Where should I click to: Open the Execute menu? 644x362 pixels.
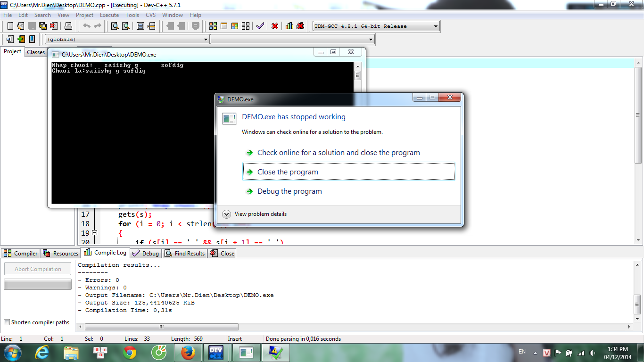click(x=109, y=15)
